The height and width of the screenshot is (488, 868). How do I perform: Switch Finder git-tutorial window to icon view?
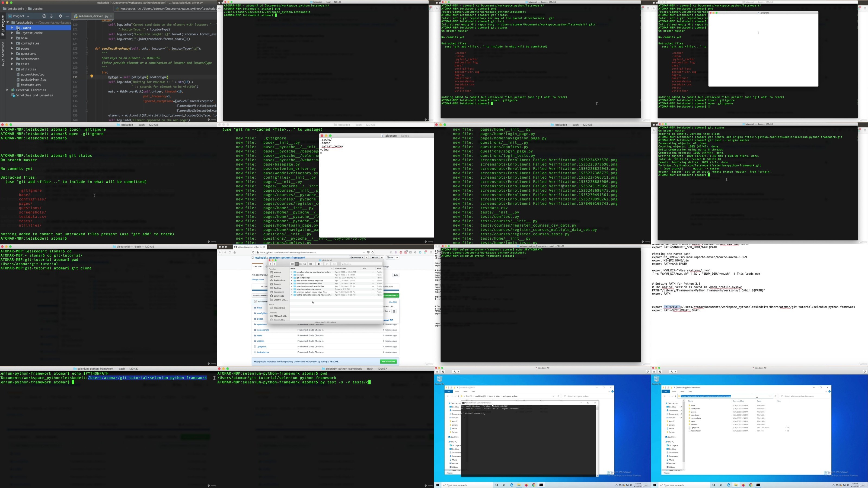click(x=292, y=264)
